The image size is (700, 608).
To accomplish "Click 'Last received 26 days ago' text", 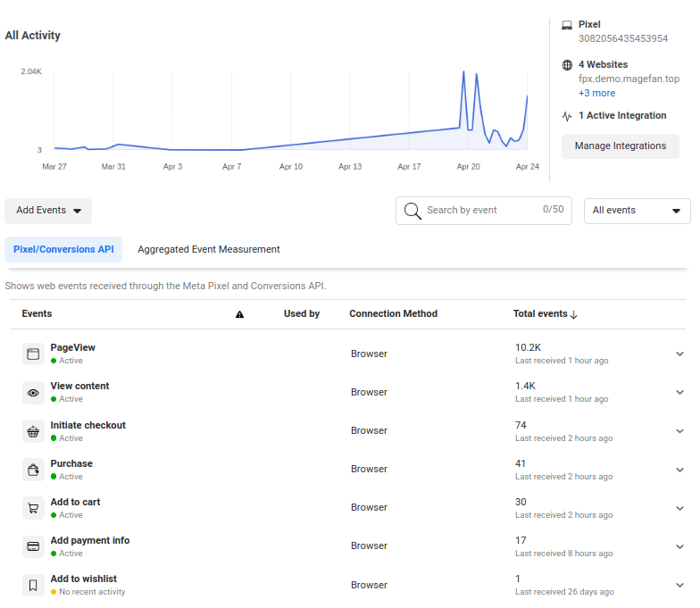I will point(564,592).
